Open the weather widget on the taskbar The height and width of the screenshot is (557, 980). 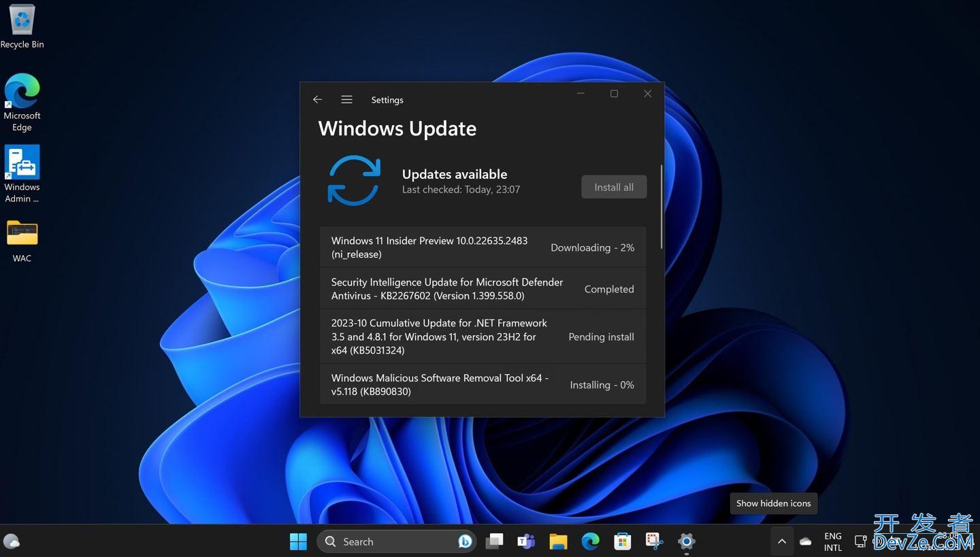pos(12,541)
